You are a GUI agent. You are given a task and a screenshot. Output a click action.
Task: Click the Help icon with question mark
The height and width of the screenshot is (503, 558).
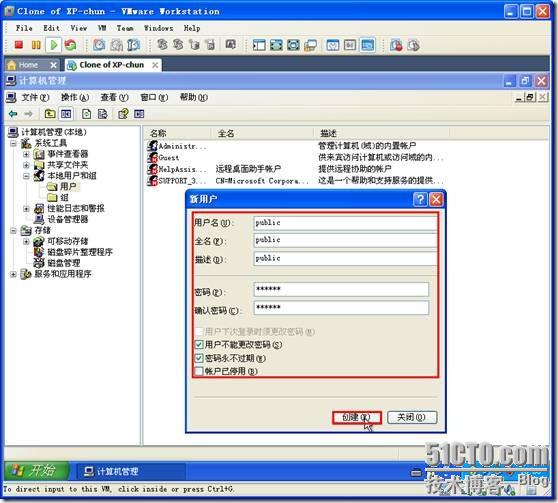pyautogui.click(x=123, y=114)
